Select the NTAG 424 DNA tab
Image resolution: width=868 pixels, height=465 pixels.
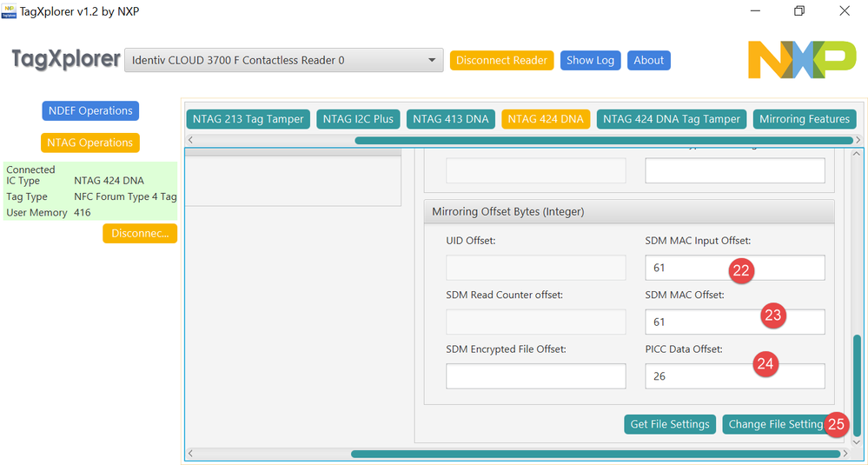(546, 119)
